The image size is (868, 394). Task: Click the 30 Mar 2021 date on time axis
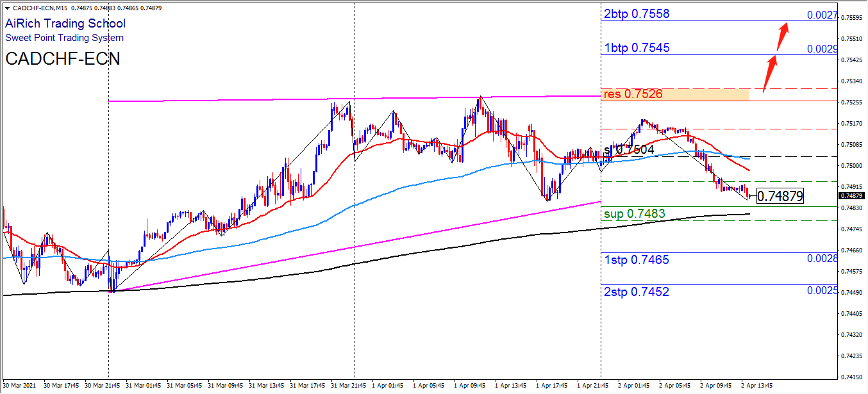click(20, 386)
